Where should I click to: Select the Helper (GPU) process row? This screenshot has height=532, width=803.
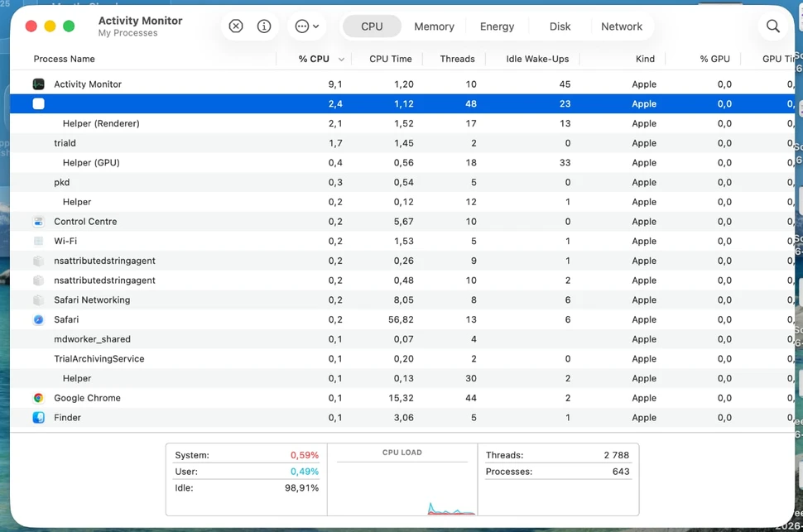(402, 163)
